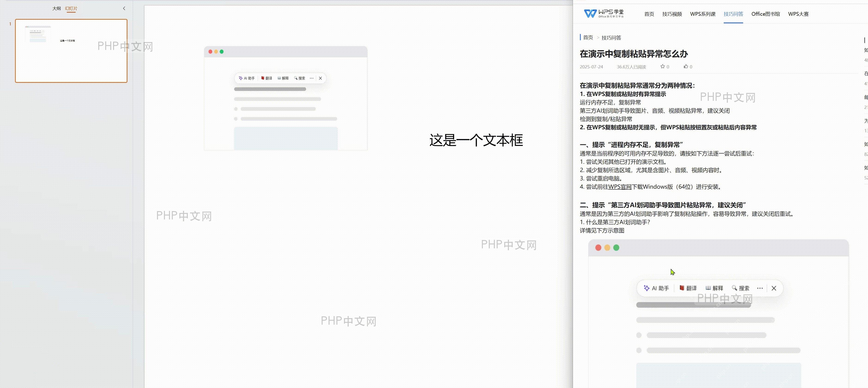Click the 36.6万人已阅读 read count
This screenshot has width=868, height=388.
[x=631, y=67]
